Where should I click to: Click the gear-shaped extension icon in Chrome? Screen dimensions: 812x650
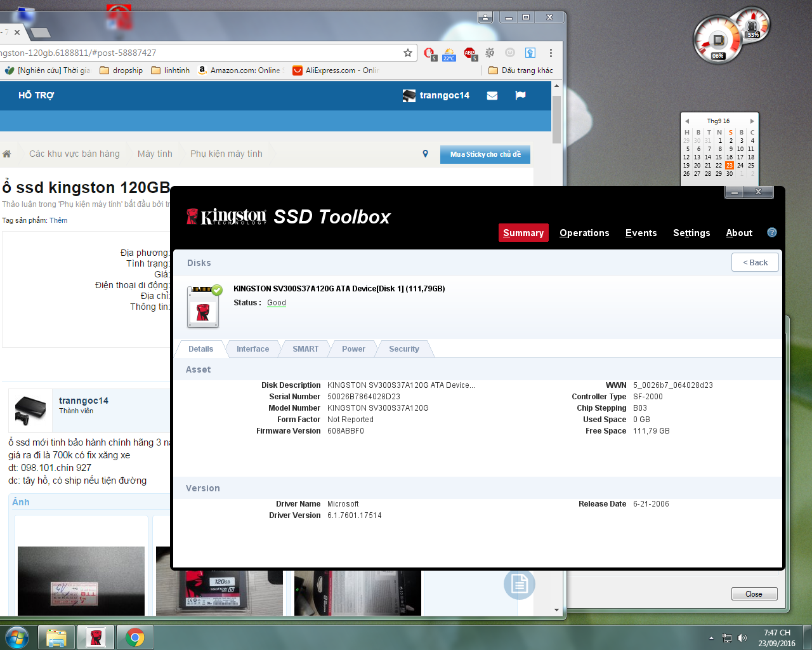(490, 53)
